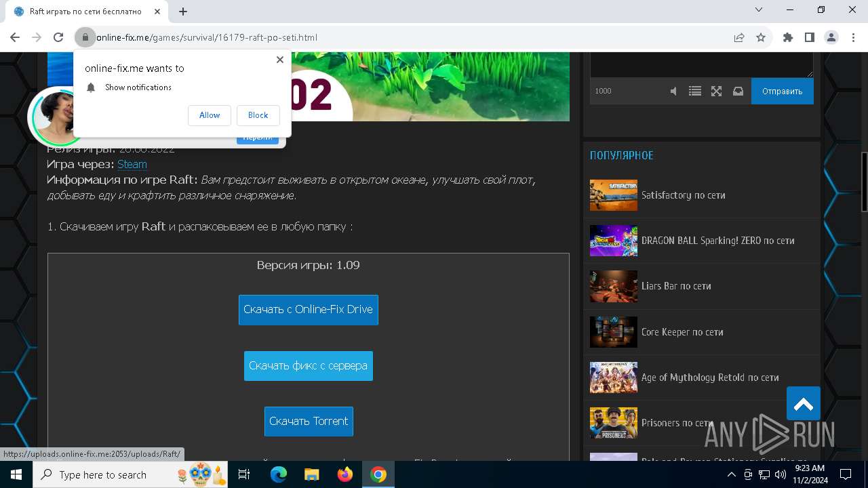
Task: Send chat message with Отправить
Action: click(782, 91)
